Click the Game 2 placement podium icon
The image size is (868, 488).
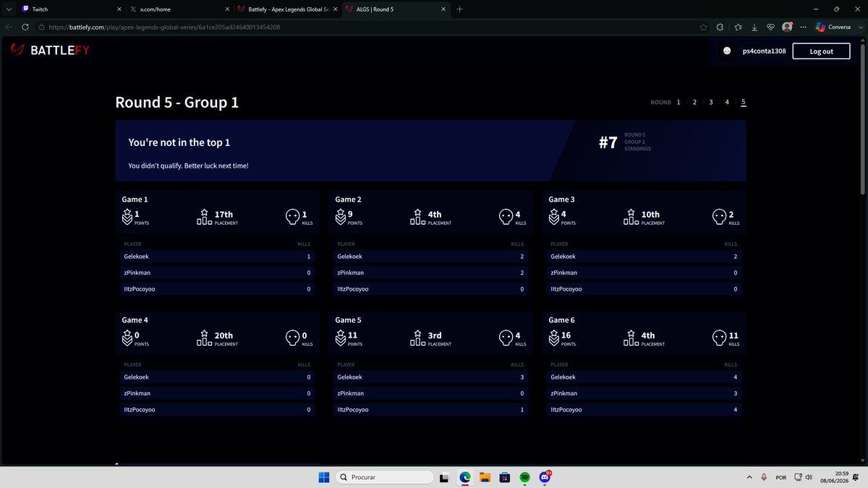tap(417, 217)
